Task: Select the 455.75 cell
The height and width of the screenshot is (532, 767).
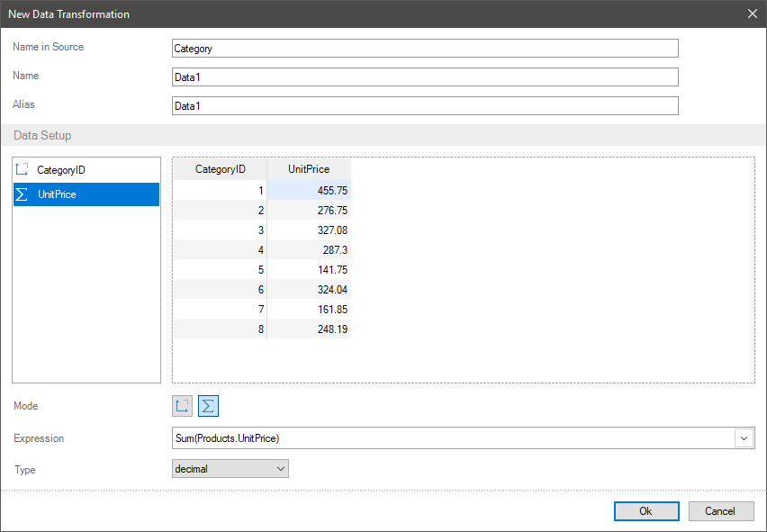Action: pos(309,191)
